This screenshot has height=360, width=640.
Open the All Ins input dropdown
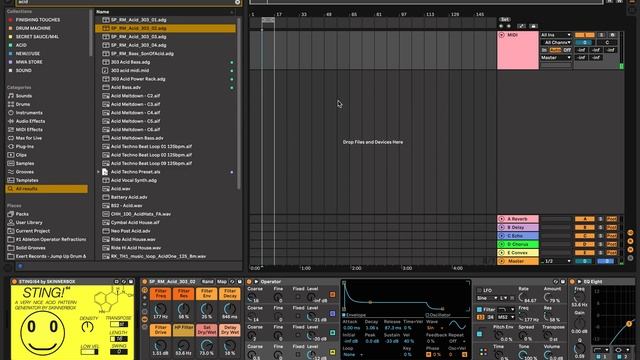point(556,35)
